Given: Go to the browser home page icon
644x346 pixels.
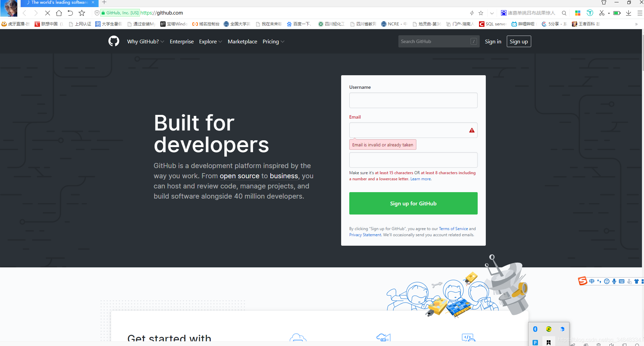Looking at the screenshot, I should pos(59,13).
